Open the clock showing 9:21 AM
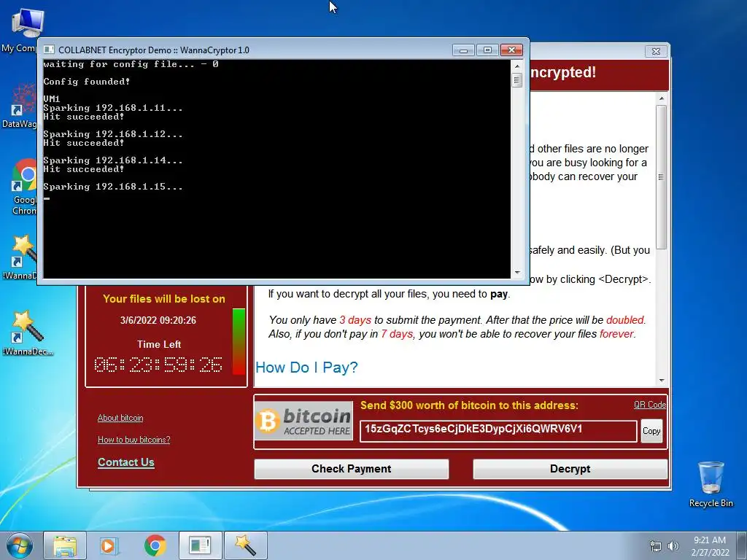Image resolution: width=747 pixels, height=560 pixels. [710, 546]
